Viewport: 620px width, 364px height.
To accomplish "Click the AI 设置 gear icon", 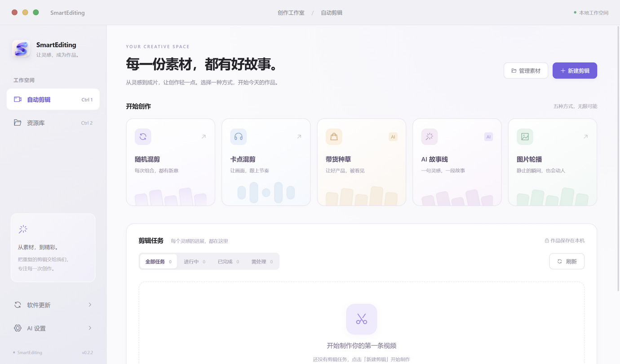I will (x=18, y=328).
